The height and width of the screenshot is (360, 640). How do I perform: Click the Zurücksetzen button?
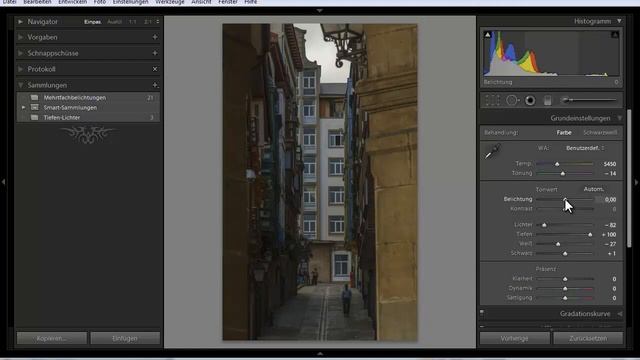pos(588,338)
